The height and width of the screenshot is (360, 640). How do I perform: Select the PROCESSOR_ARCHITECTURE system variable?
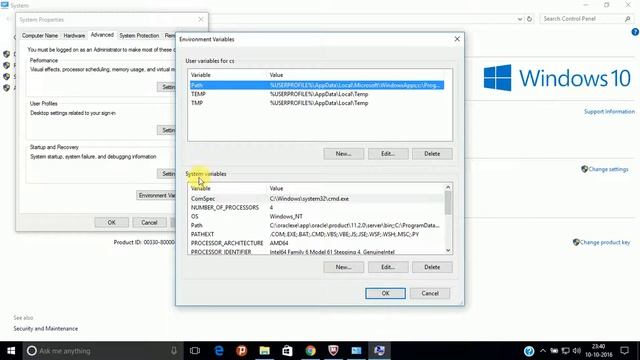(x=317, y=243)
